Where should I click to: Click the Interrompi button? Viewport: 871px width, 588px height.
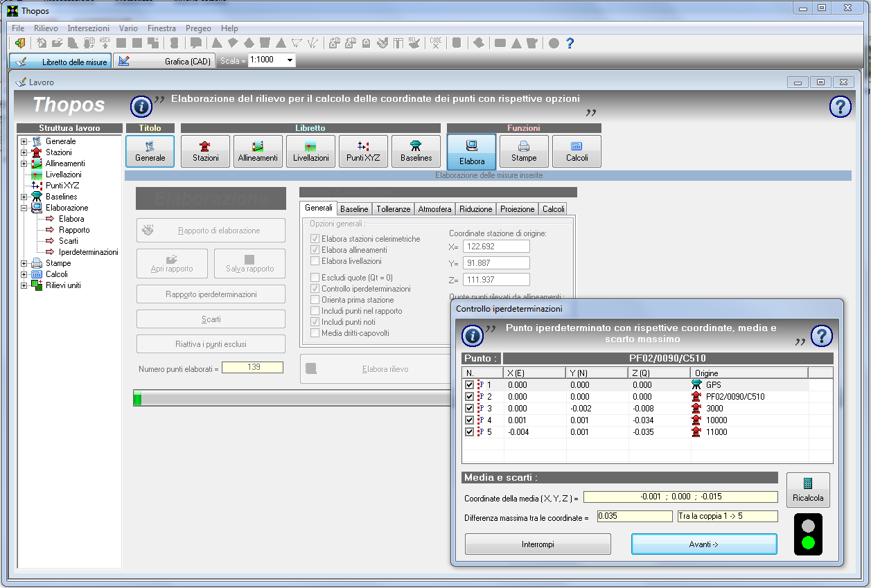point(538,544)
